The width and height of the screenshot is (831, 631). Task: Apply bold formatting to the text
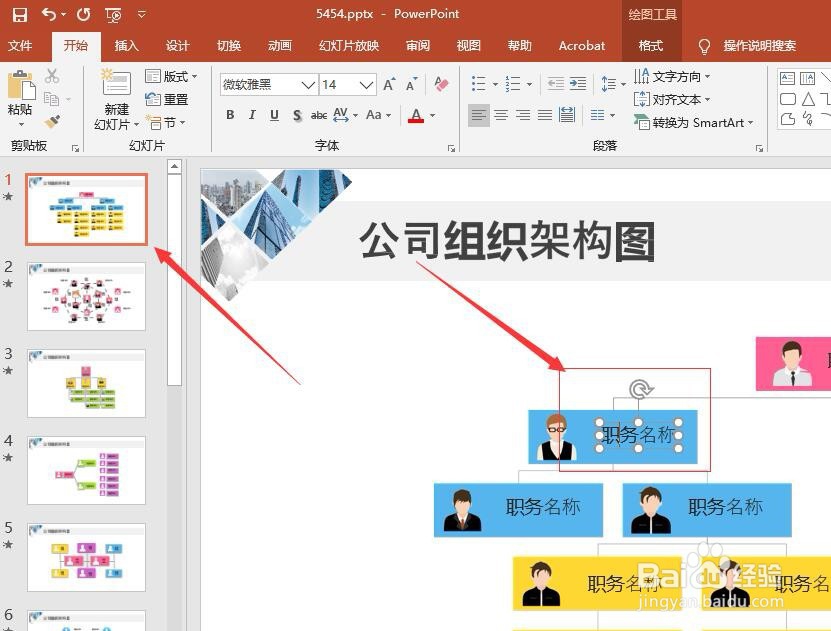(230, 115)
